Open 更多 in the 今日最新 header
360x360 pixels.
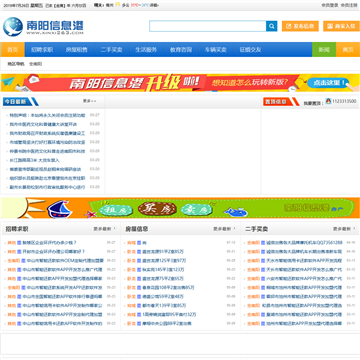(x=89, y=101)
